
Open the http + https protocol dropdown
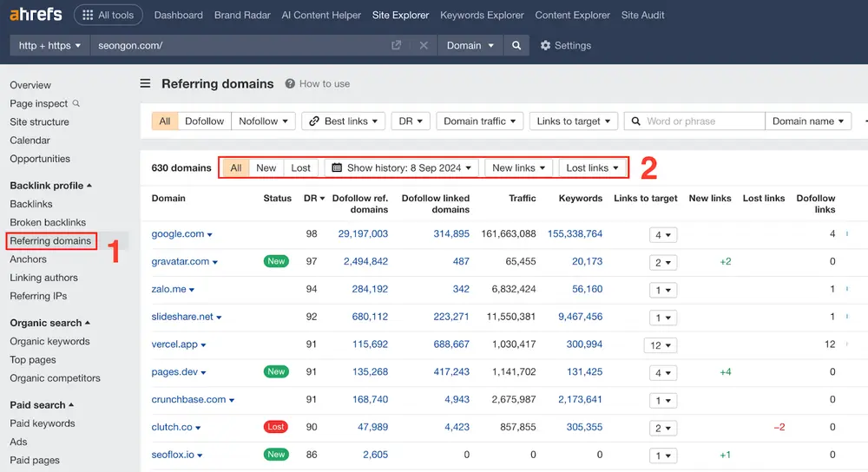[49, 45]
